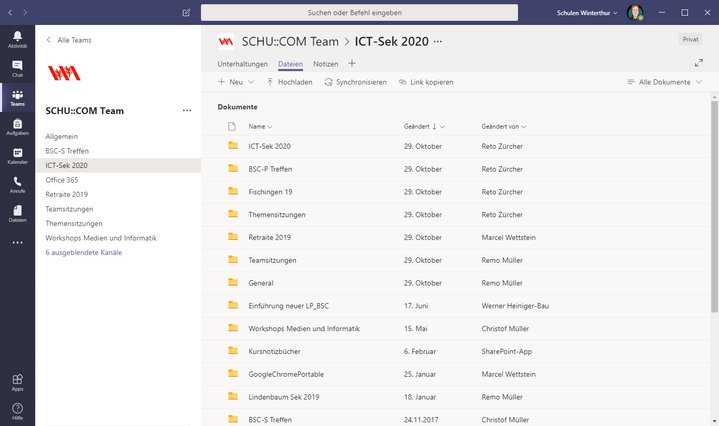Go forward with the right arrow
719x426 pixels.
[25, 13]
